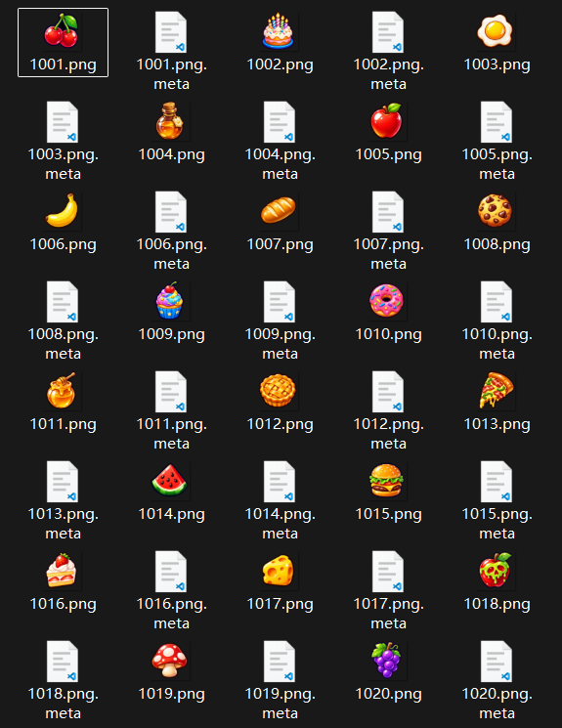Click the file name text "1006.png"
The width and height of the screenshot is (562, 728).
(63, 245)
